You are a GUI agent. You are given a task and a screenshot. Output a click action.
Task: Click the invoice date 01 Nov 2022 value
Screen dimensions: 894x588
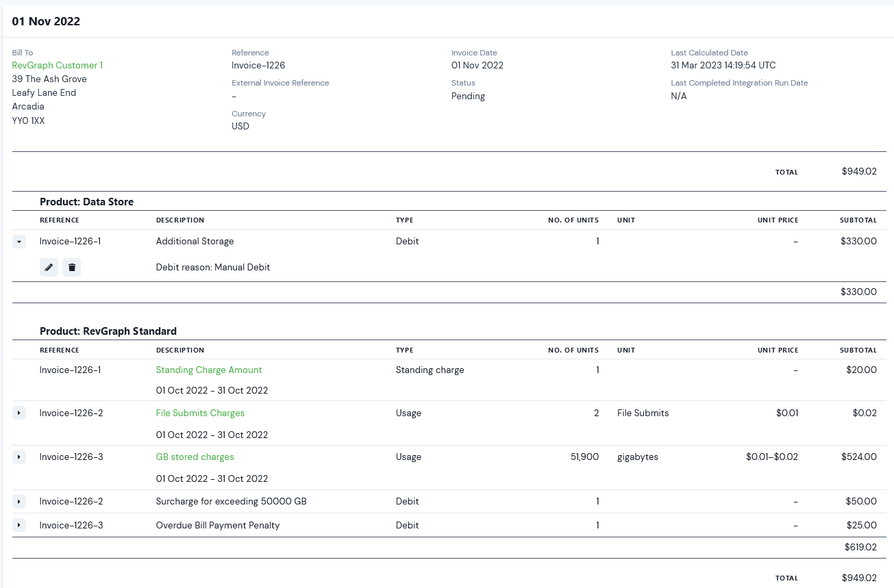tap(477, 65)
